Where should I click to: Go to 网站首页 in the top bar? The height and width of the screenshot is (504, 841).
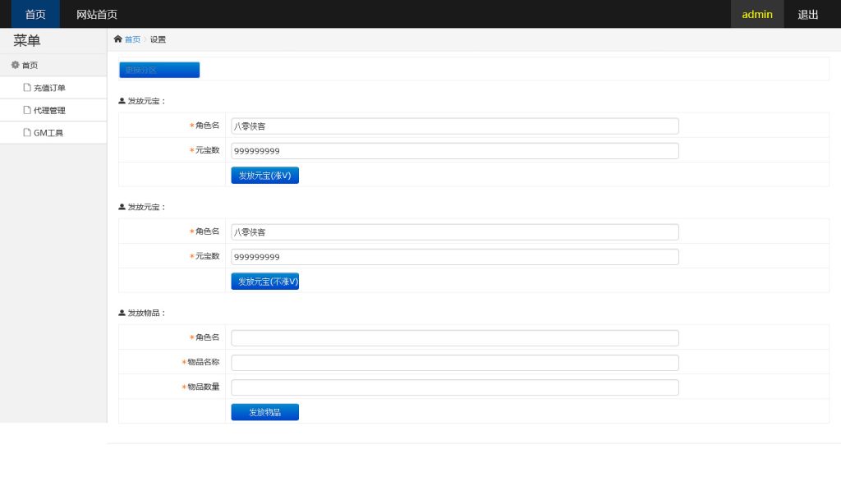[x=97, y=14]
